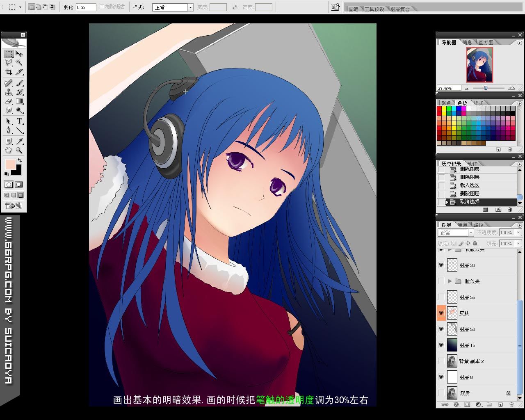Select the Type tool
525x420 pixels.
(x=19, y=121)
